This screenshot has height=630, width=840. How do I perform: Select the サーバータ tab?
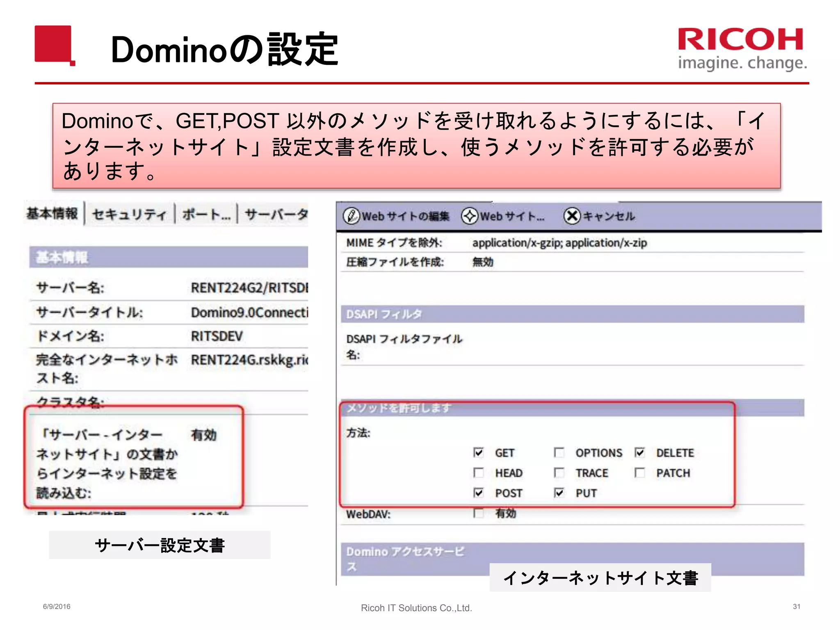click(x=276, y=214)
